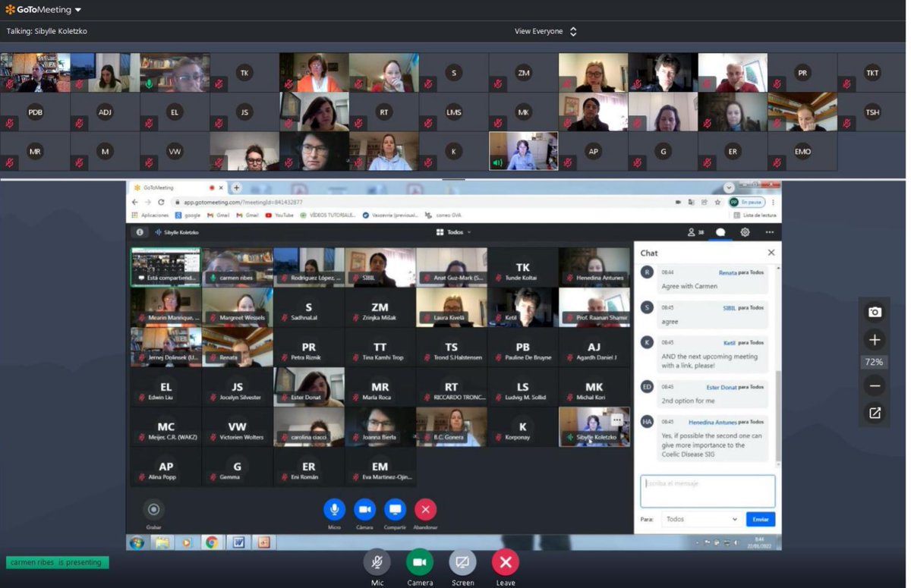The image size is (911, 588).
Task: Select the EMO participant tile
Action: pos(802,152)
